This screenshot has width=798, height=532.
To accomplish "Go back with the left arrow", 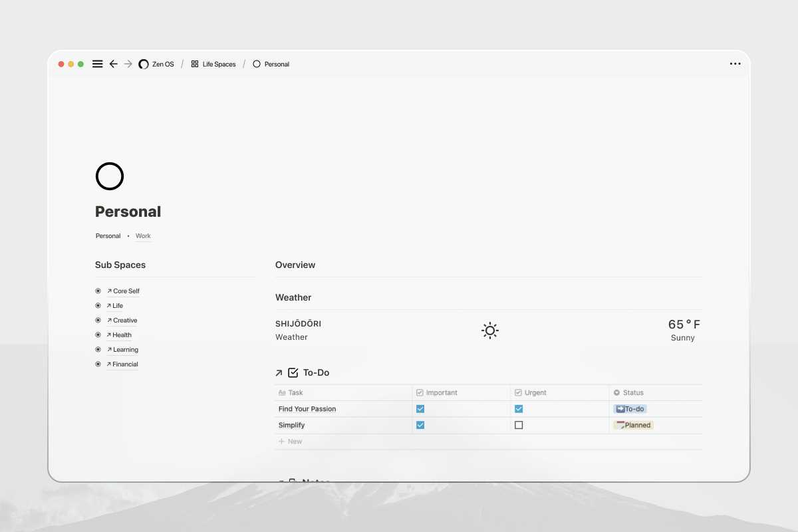I will tap(114, 64).
